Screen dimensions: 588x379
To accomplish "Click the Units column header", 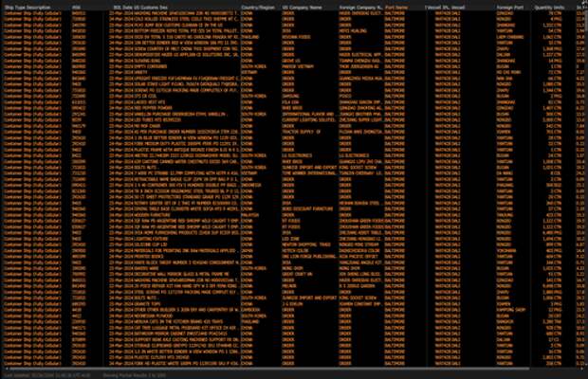I will [x=558, y=6].
